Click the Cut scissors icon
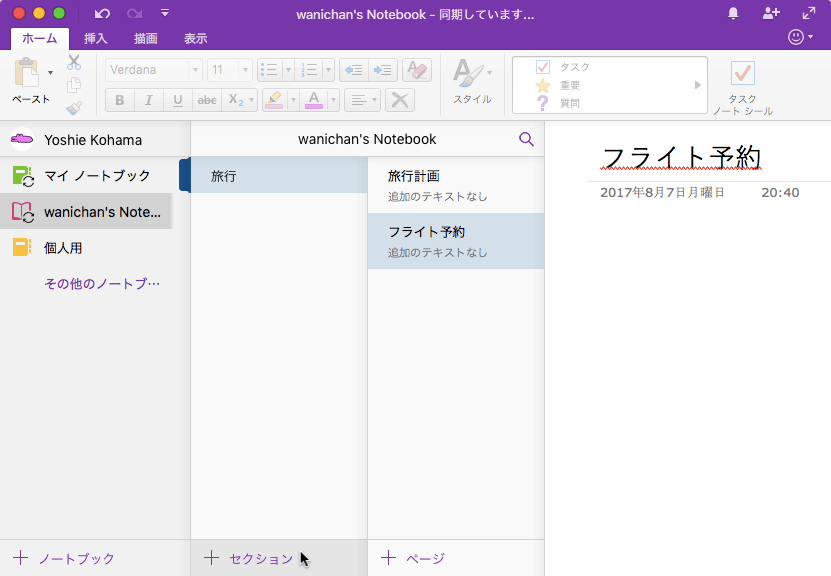Viewport: 831px width, 576px height. [x=74, y=63]
